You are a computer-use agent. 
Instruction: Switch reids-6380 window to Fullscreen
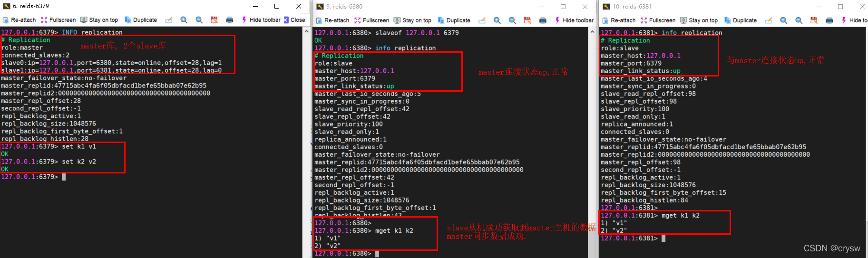(371, 20)
